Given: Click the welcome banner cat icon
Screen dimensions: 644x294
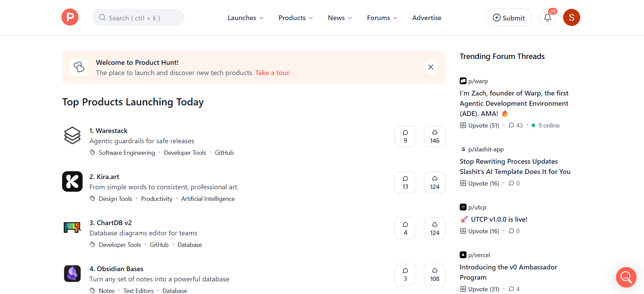Looking at the screenshot, I should [x=79, y=67].
